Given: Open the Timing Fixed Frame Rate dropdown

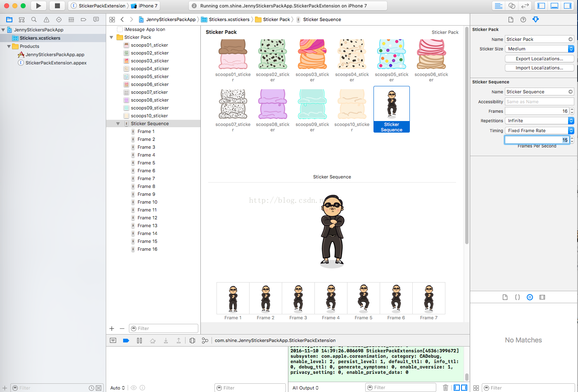Looking at the screenshot, I should coord(540,131).
